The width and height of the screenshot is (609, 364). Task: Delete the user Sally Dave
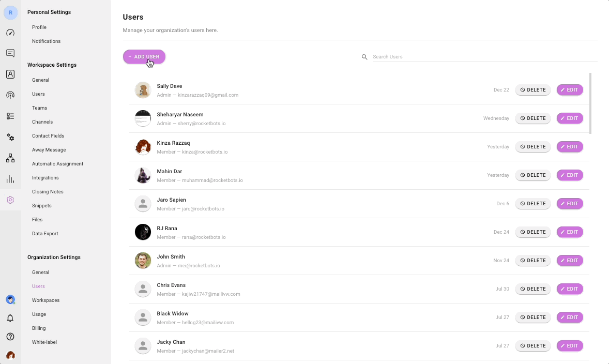tap(533, 90)
